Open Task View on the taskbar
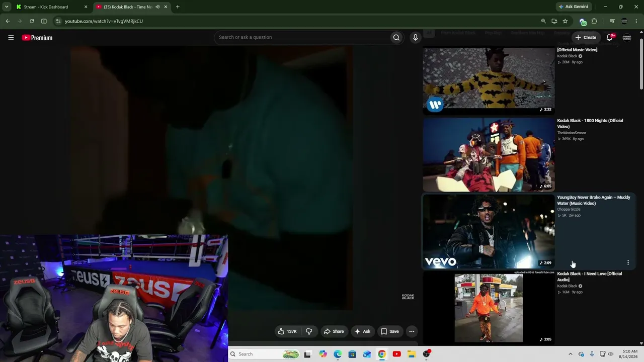The height and width of the screenshot is (362, 644). (308, 354)
